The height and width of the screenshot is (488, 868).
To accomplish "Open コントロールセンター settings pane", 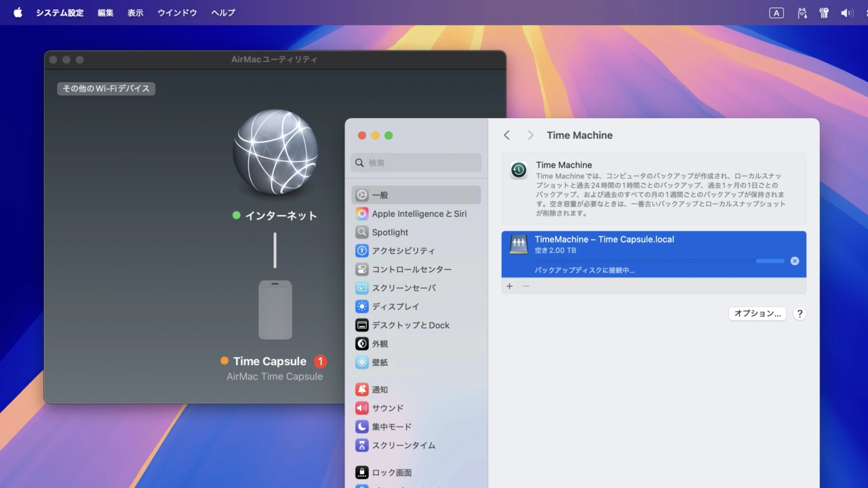I will coord(411,269).
